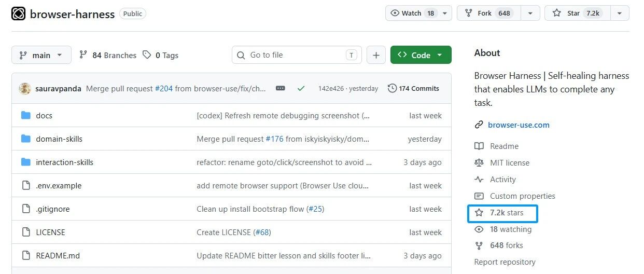644x274 pixels.
Task: Click the browser-harness repository logo icon
Action: (x=19, y=13)
